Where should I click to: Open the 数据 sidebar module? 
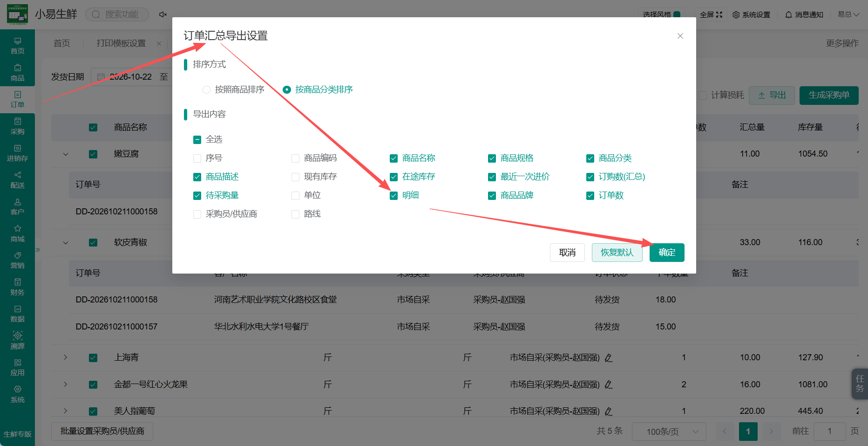click(17, 314)
